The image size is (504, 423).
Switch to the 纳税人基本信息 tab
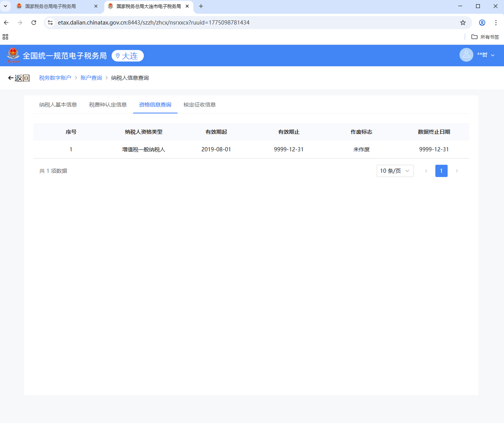pyautogui.click(x=58, y=105)
